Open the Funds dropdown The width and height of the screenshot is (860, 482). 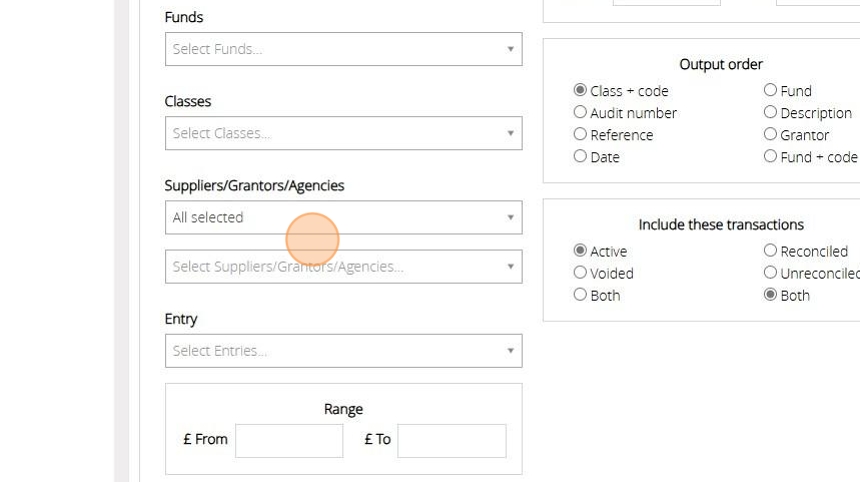(x=343, y=49)
